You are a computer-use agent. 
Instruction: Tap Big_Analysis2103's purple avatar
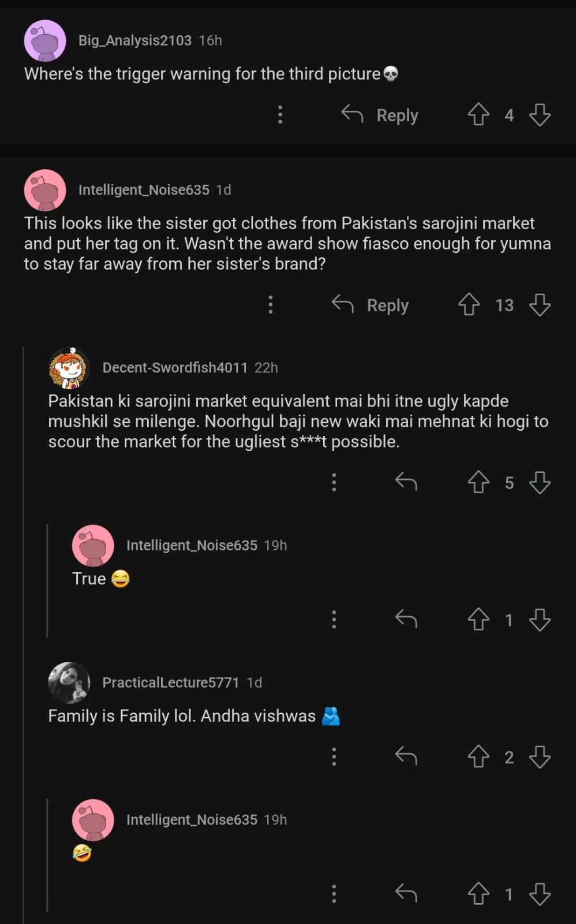tap(45, 40)
